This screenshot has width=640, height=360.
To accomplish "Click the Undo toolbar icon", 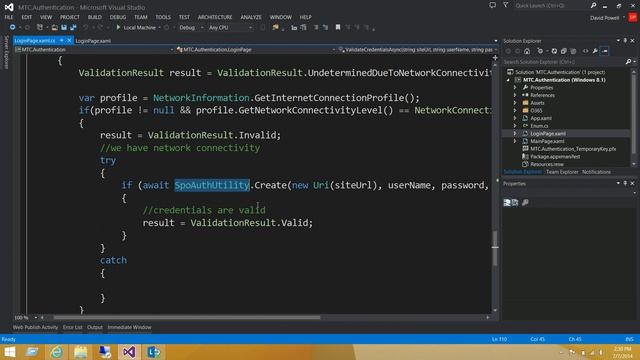I will [86, 27].
